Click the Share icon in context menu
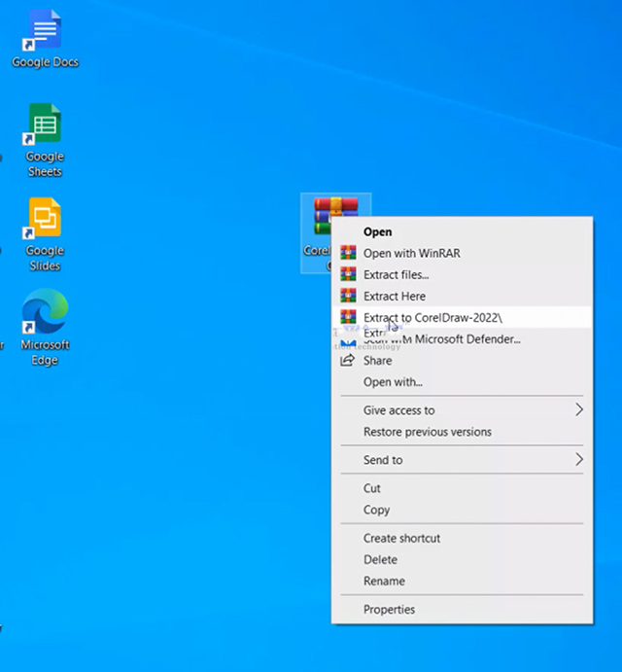The width and height of the screenshot is (622, 672). (348, 360)
